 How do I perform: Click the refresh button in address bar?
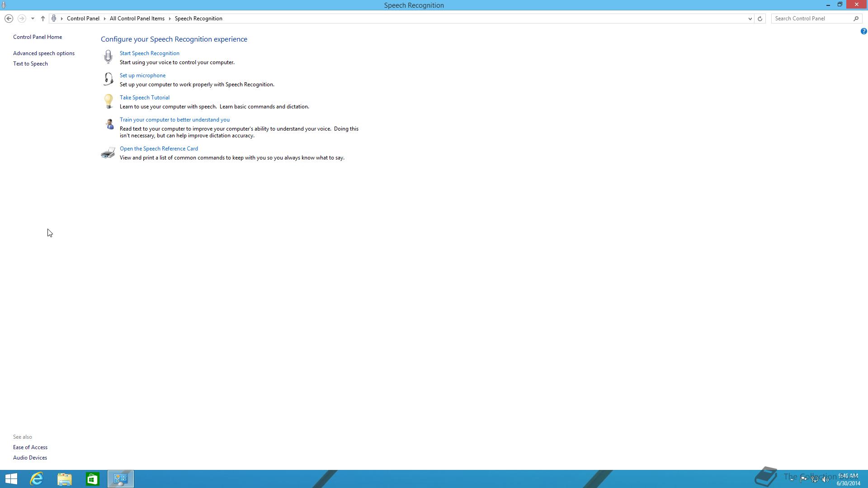coord(760,19)
